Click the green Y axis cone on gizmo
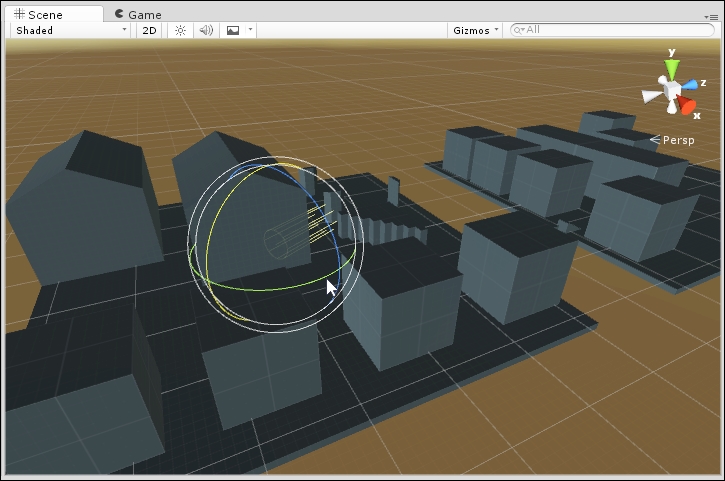 [672, 67]
